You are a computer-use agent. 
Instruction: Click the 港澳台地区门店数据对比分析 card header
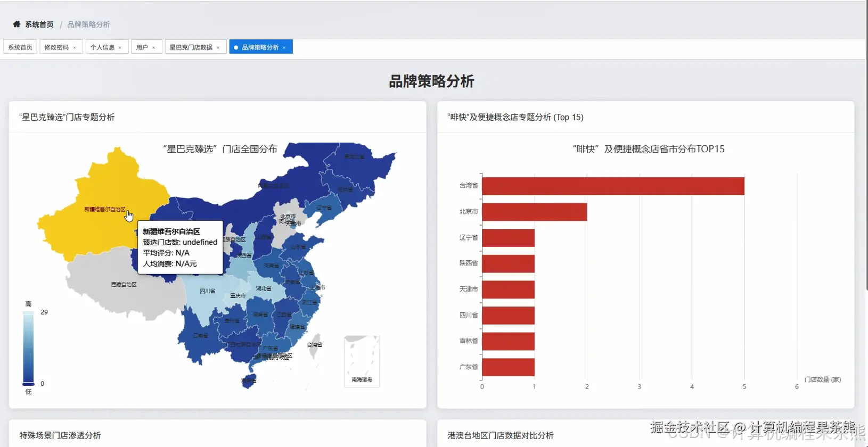[501, 435]
